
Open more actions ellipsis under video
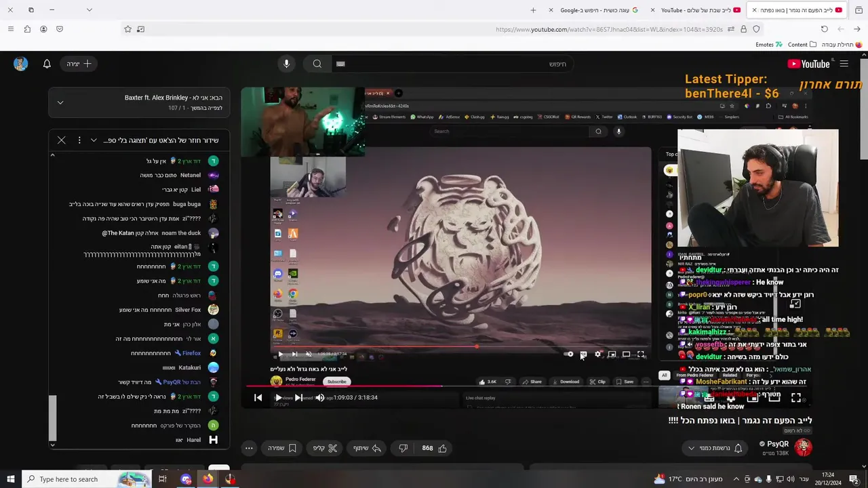tap(249, 448)
